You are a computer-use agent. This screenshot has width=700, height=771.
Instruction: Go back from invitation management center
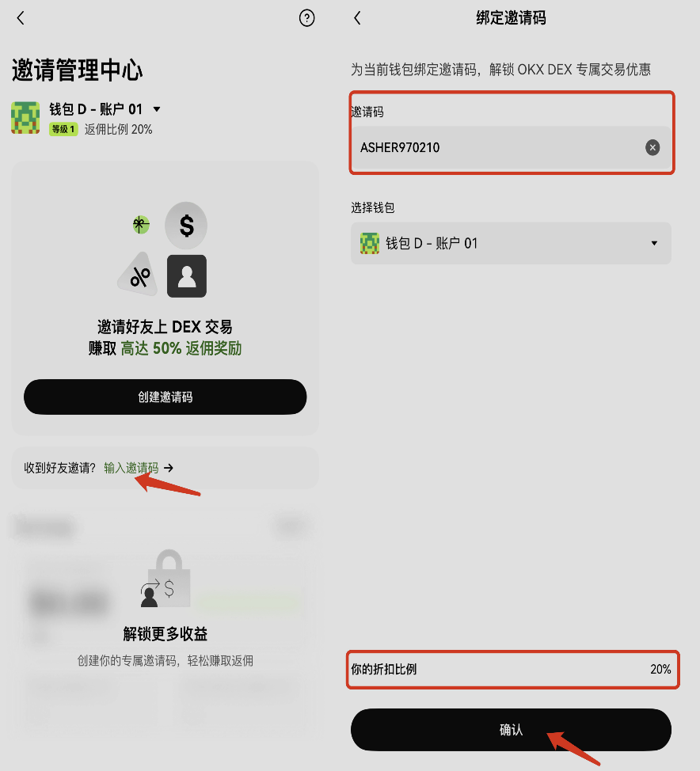[21, 18]
